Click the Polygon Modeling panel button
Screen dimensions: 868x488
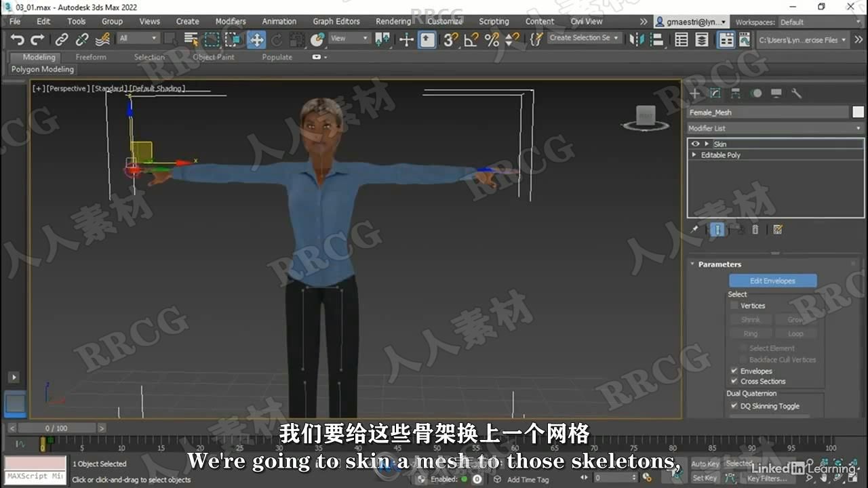(x=42, y=69)
